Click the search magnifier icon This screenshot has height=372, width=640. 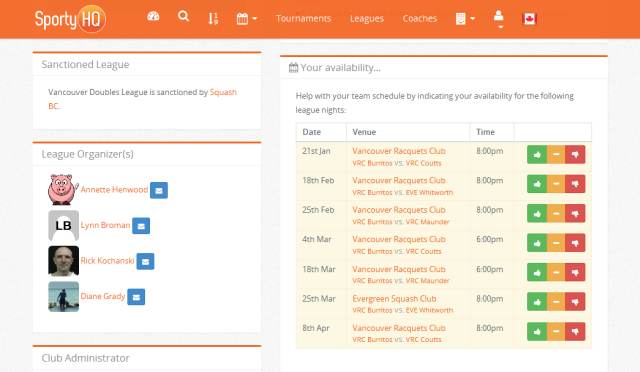click(184, 16)
